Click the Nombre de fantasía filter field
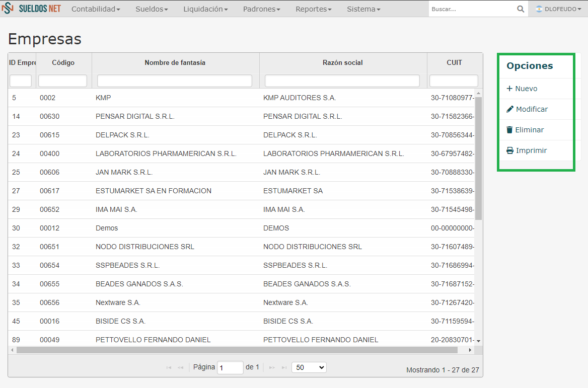Viewport: 588px width, 388px height. pos(175,81)
